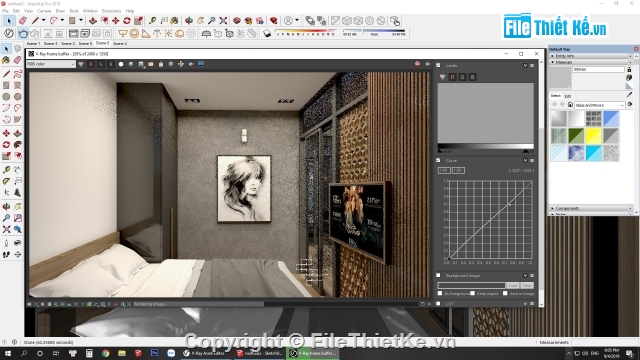
Task: Toggle the Background Image checkbox
Action: [x=438, y=276]
